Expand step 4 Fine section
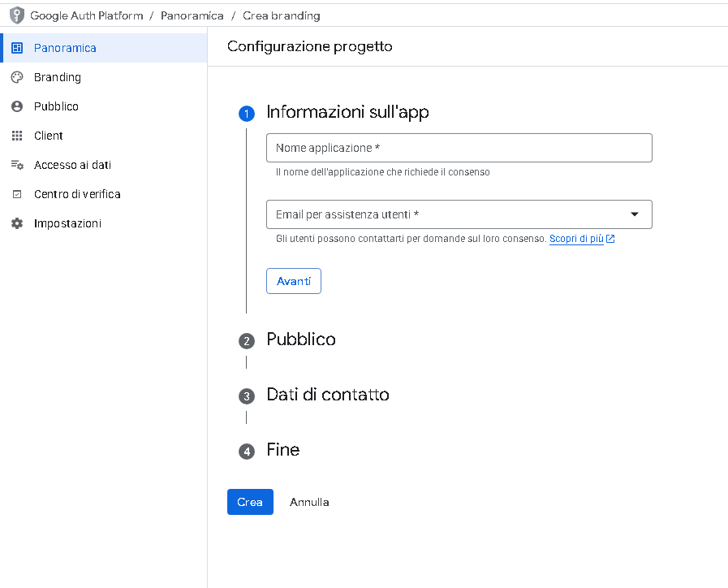The width and height of the screenshot is (728, 588). pos(283,450)
